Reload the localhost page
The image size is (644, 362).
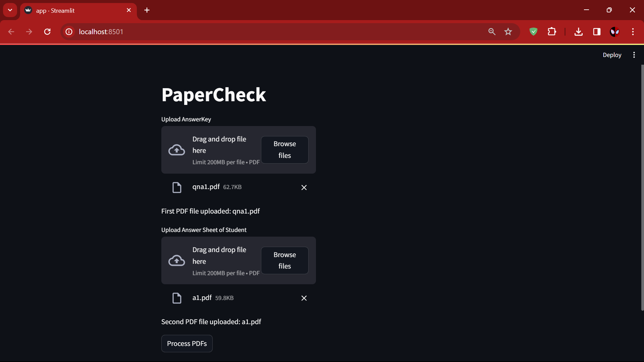(47, 32)
